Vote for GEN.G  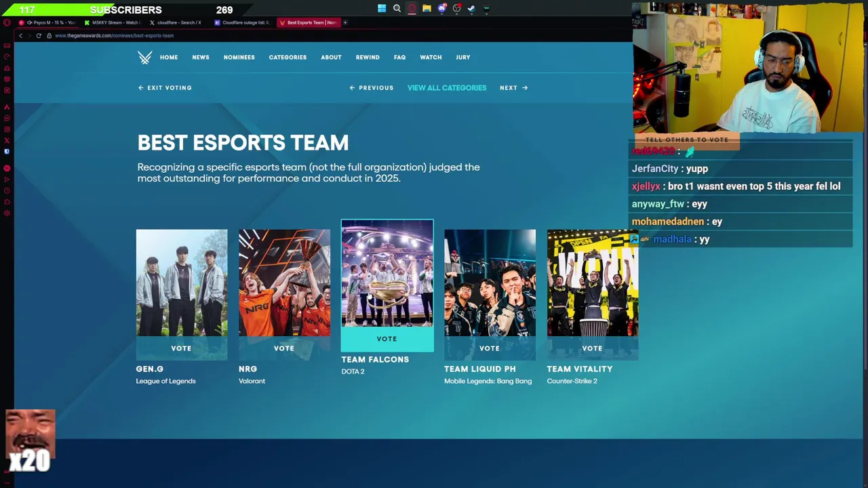pos(182,348)
